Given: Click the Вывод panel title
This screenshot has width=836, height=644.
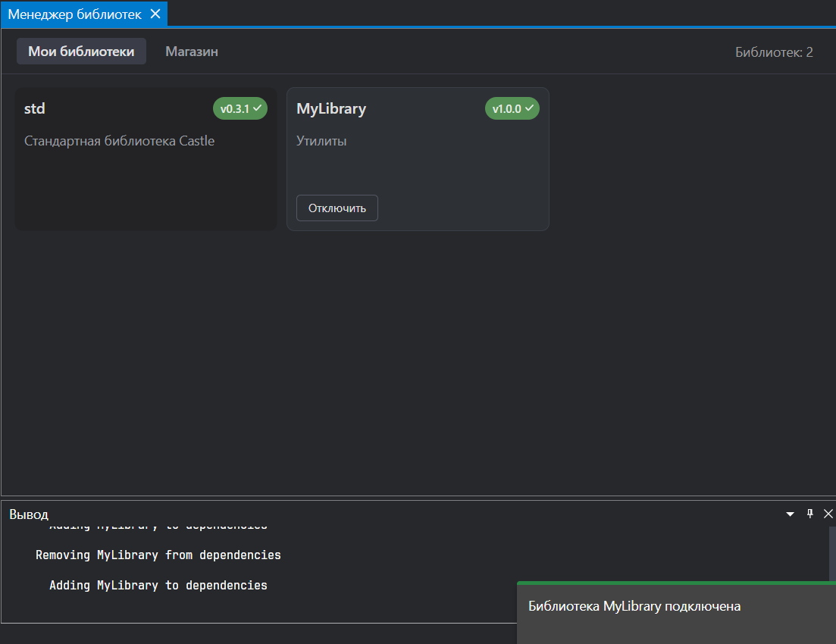Looking at the screenshot, I should pos(29,514).
